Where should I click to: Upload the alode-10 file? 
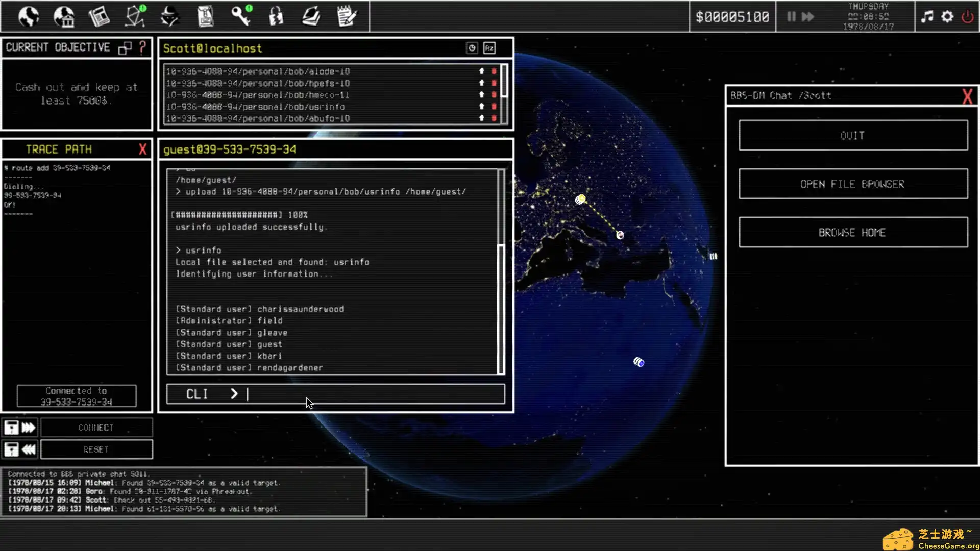tap(480, 71)
